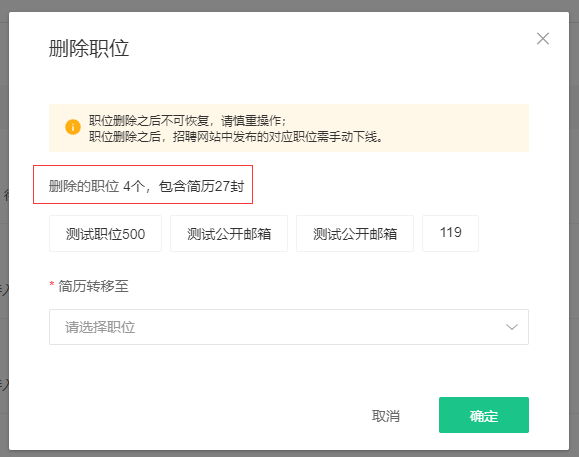Viewport: 579px width, 457px height.
Task: Click the red required asterisk beside 简历转移至
Action: [52, 284]
